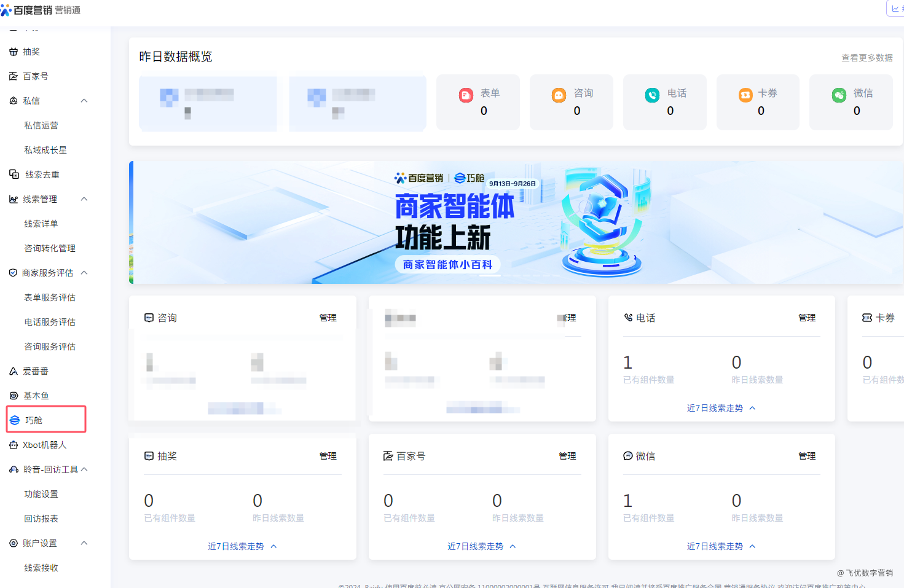Click the 微信 card chat icon

(x=628, y=456)
